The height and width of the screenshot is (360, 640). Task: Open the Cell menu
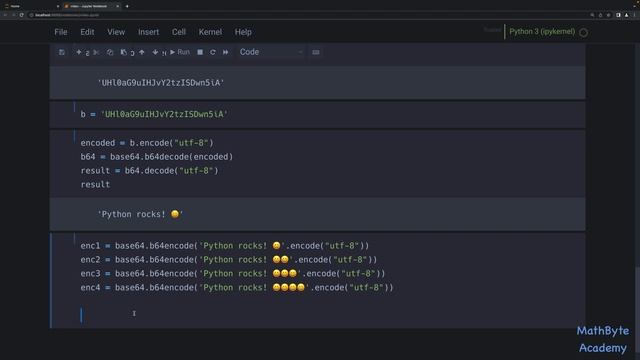pyautogui.click(x=179, y=32)
